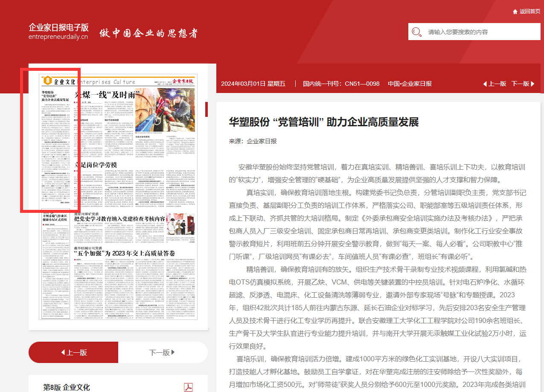Image resolution: width=544 pixels, height=392 pixels.
Task: Open "五个加强"为2023年交上高质量答卷 article
Action: (125, 253)
